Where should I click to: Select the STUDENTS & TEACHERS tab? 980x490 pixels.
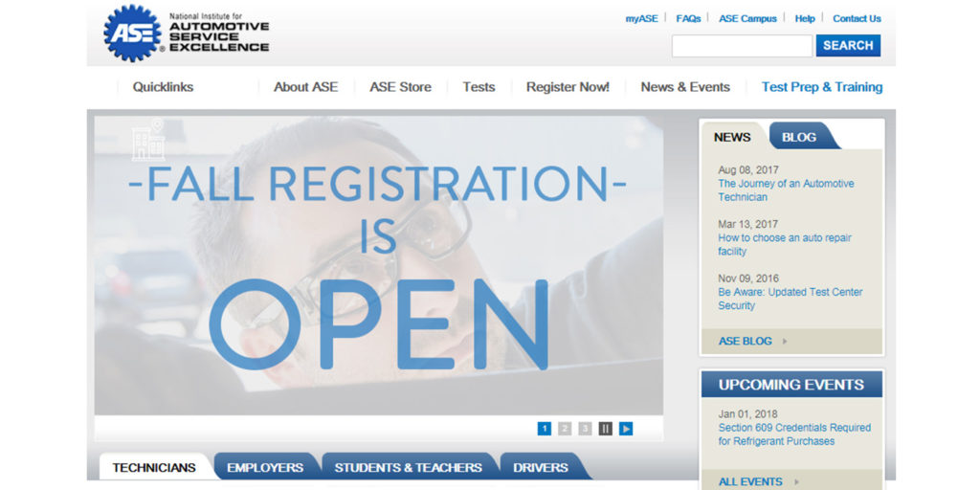(x=408, y=467)
